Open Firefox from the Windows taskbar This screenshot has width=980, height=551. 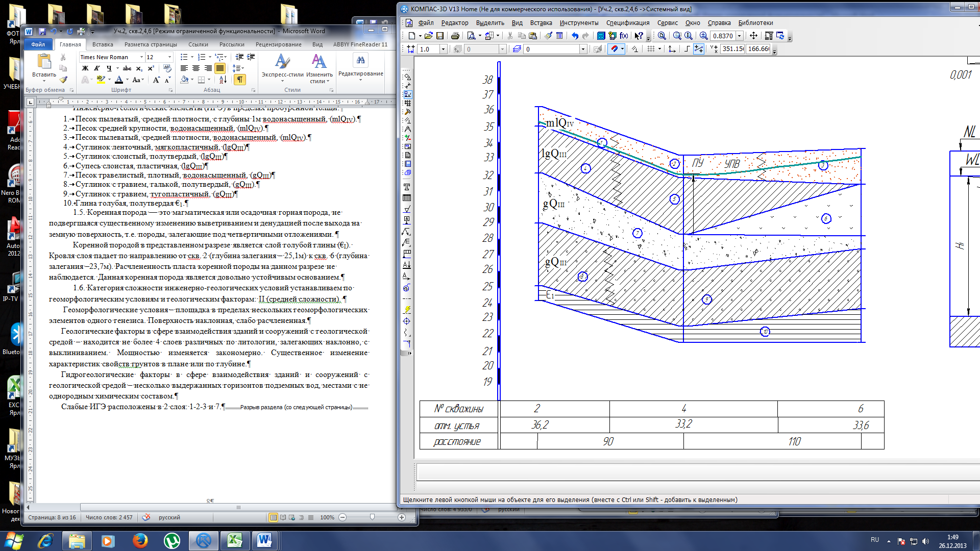[140, 541]
